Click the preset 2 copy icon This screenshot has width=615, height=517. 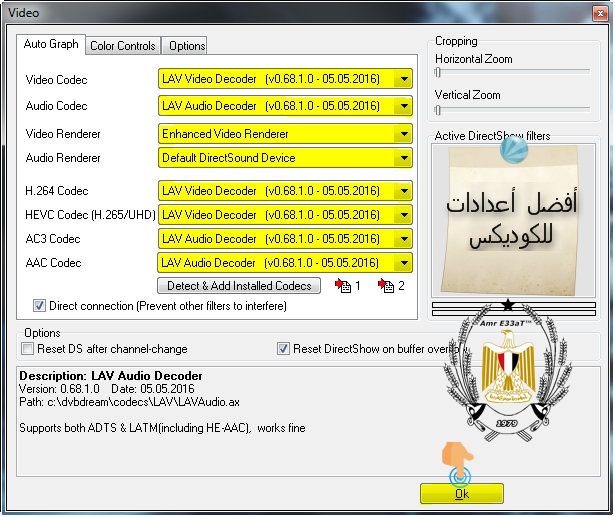tap(386, 286)
